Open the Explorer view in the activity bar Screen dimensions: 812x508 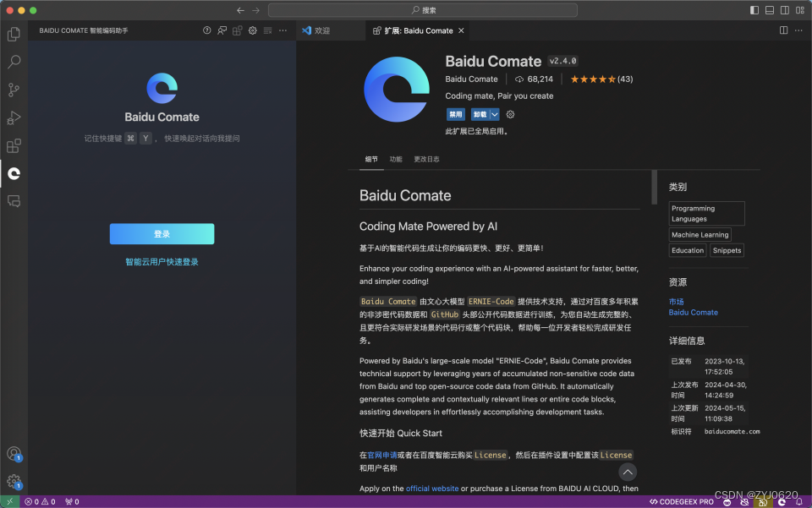coord(14,34)
